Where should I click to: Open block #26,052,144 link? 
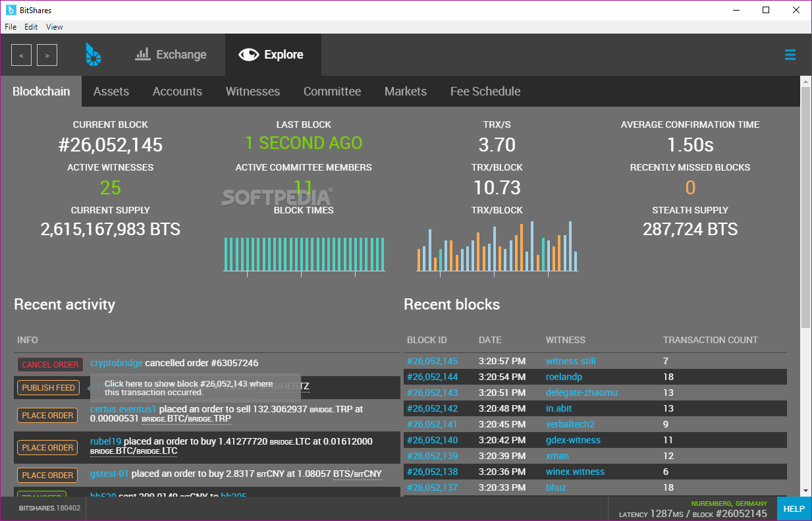432,377
